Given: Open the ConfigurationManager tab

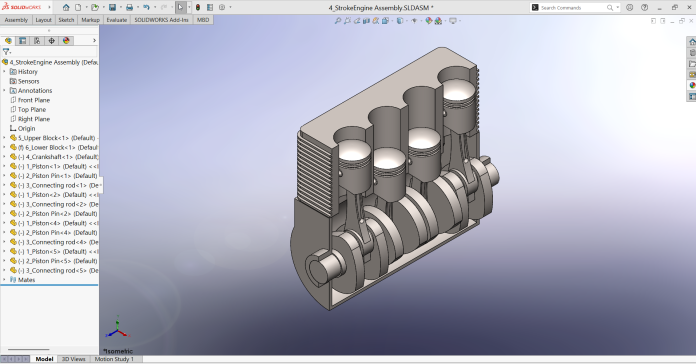Looking at the screenshot, I should click(37, 41).
